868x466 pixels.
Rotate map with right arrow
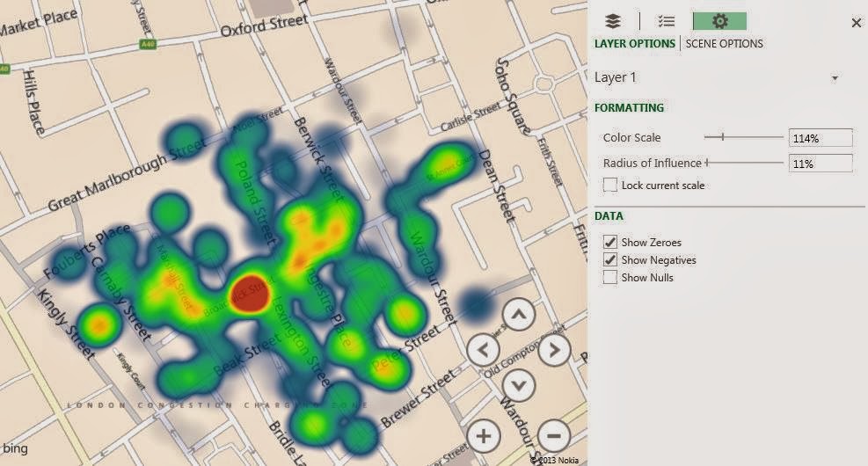coord(554,350)
